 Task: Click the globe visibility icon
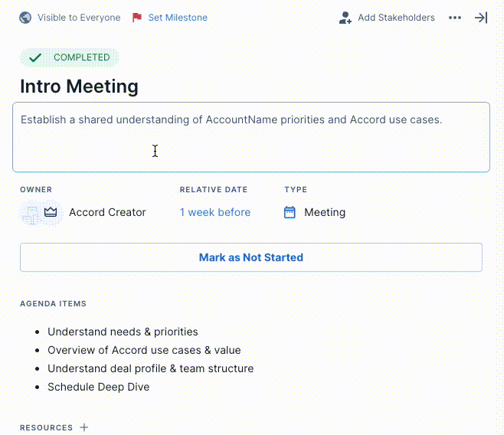pyautogui.click(x=26, y=18)
